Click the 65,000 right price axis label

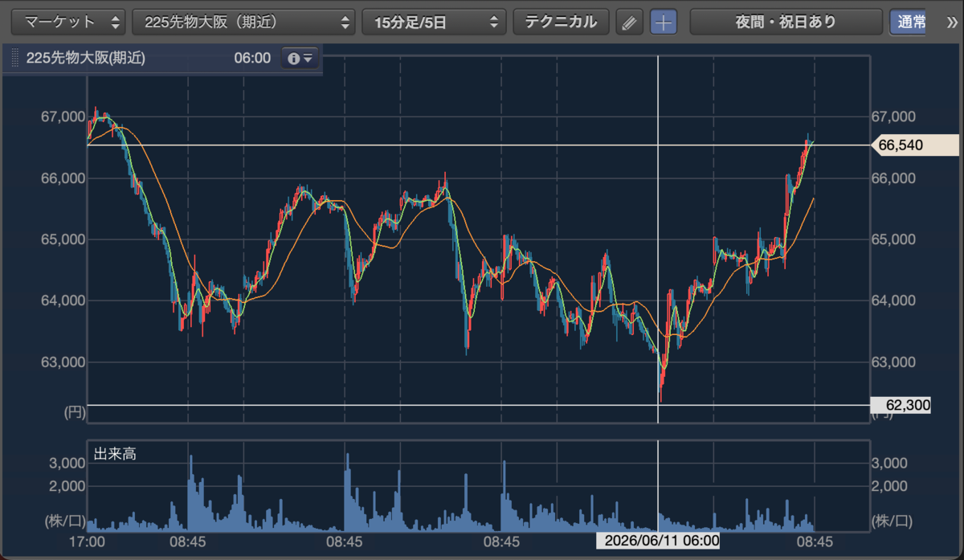(893, 239)
